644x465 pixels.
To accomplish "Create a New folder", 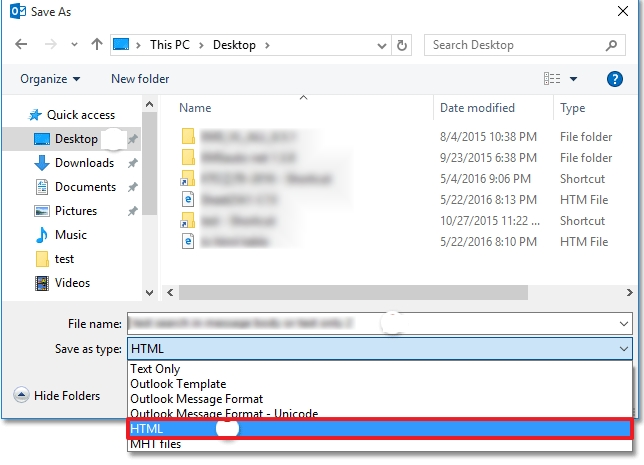I will pos(140,79).
